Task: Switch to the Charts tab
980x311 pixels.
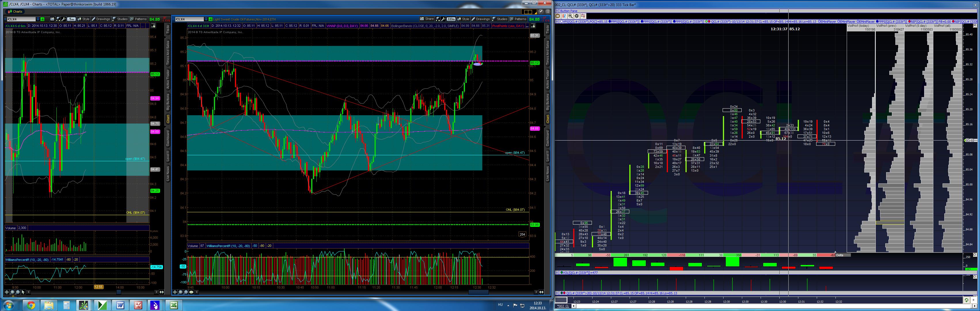Action: pos(15,12)
